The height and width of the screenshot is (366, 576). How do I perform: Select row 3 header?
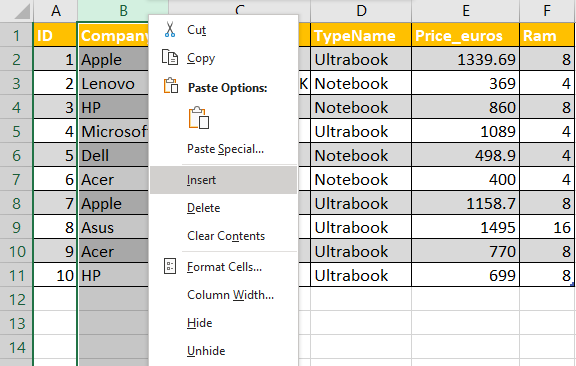17,83
